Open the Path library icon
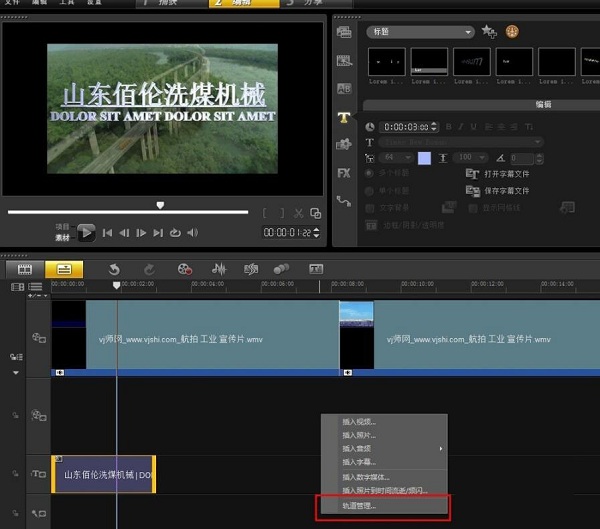 [344, 201]
